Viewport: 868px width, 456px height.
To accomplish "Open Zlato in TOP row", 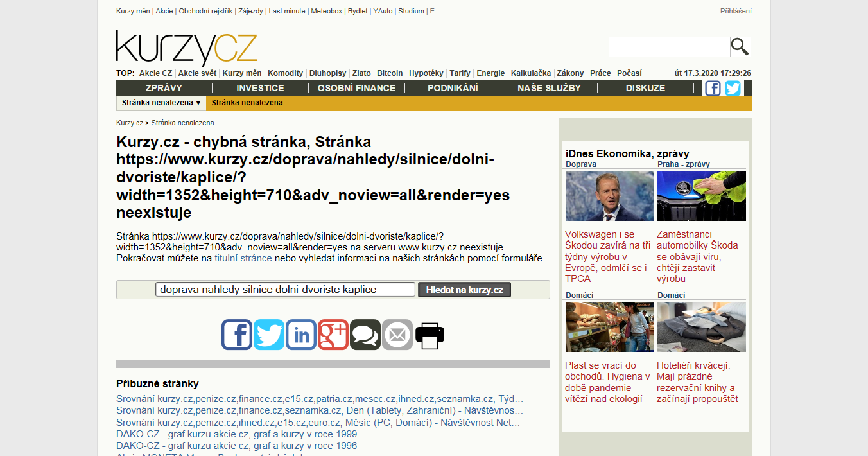I will [361, 73].
